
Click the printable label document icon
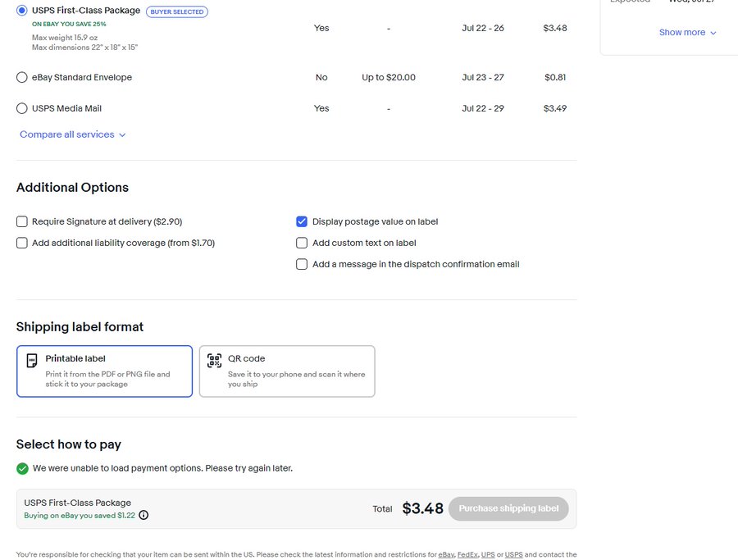[x=31, y=361]
